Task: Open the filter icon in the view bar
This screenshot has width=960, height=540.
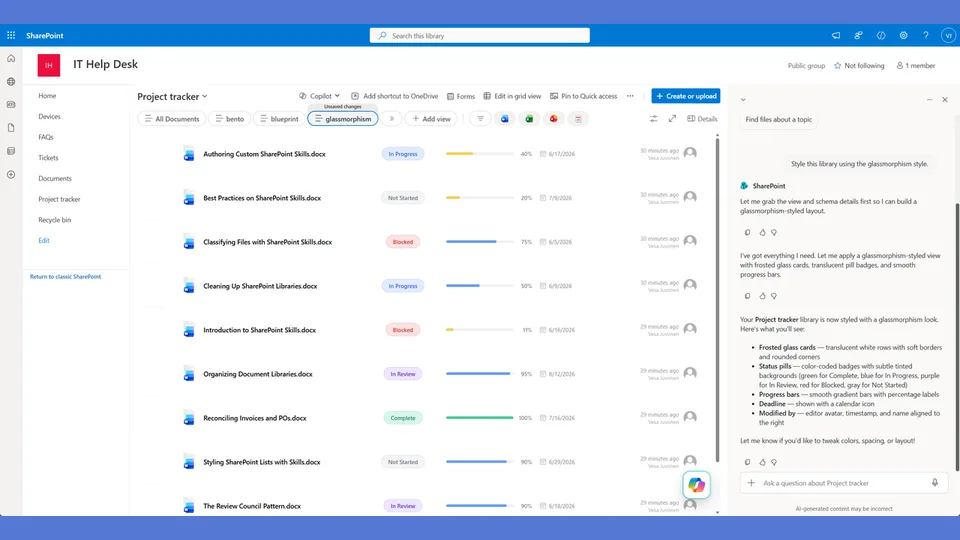Action: 481,119
